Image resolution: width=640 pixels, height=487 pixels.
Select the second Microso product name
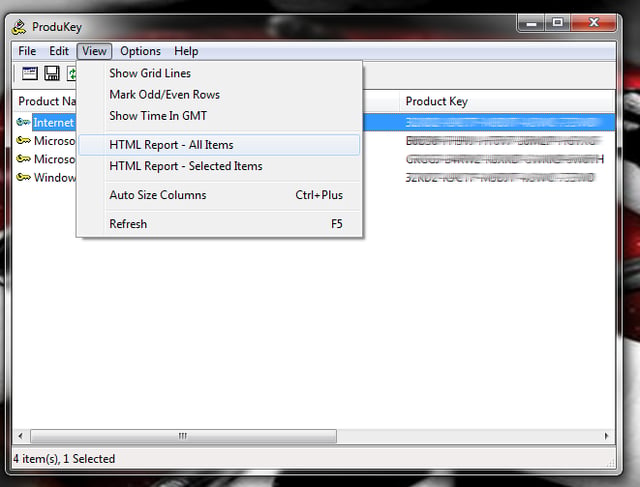point(54,159)
